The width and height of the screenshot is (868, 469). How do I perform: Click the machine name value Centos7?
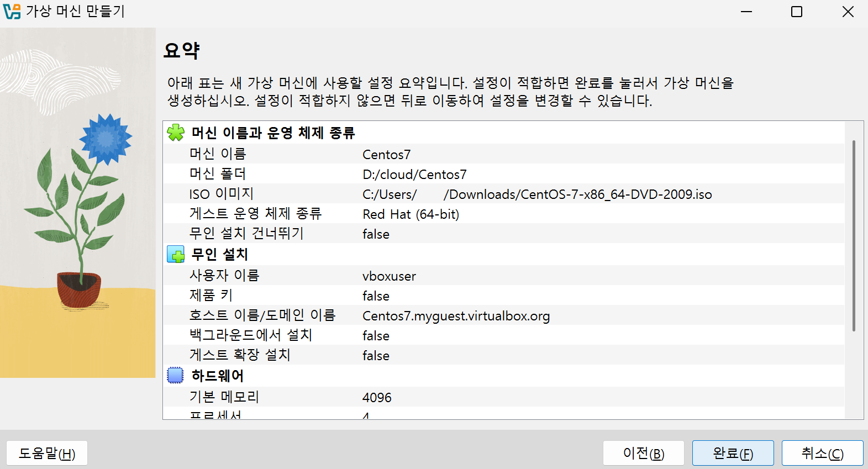click(x=386, y=155)
